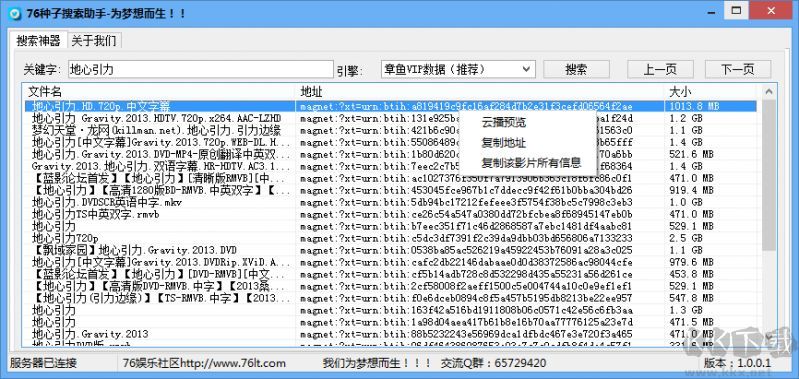Click the 搜索 button
The height and width of the screenshot is (379, 799).
[x=576, y=70]
